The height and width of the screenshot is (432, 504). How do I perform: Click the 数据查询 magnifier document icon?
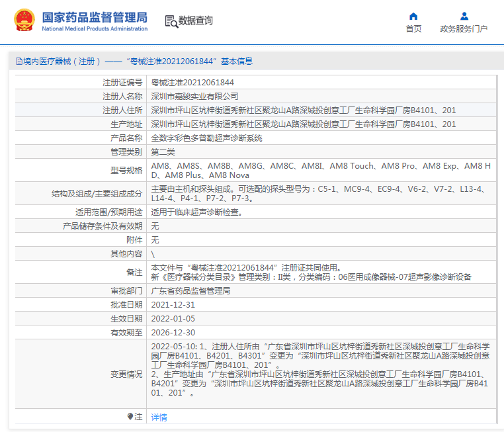pos(171,21)
